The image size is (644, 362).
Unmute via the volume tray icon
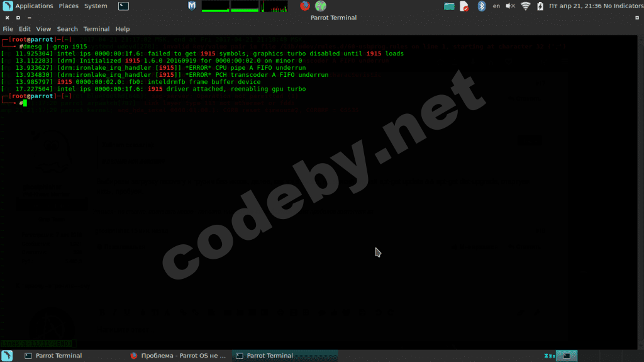pos(510,6)
